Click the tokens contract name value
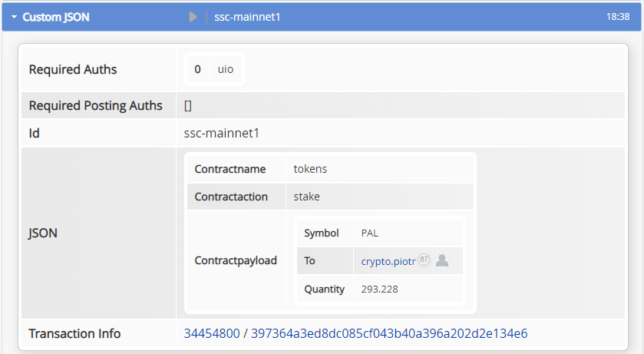Screen dimensions: 644x354 click(x=310, y=169)
